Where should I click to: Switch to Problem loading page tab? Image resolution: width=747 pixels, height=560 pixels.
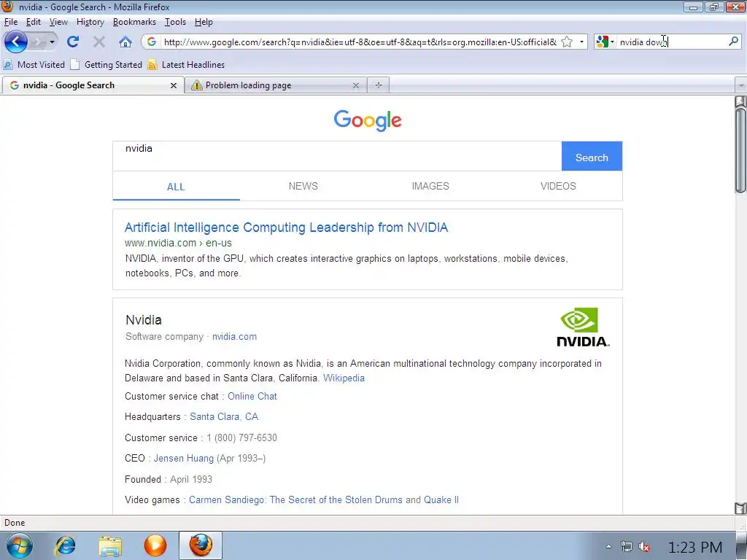[x=276, y=85]
